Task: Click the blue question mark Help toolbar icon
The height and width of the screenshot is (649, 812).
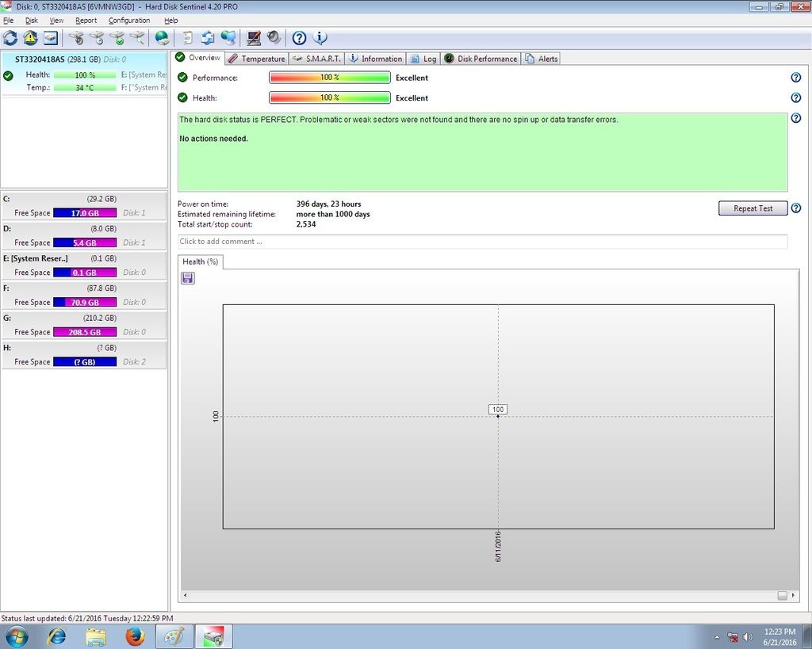Action: [x=299, y=38]
